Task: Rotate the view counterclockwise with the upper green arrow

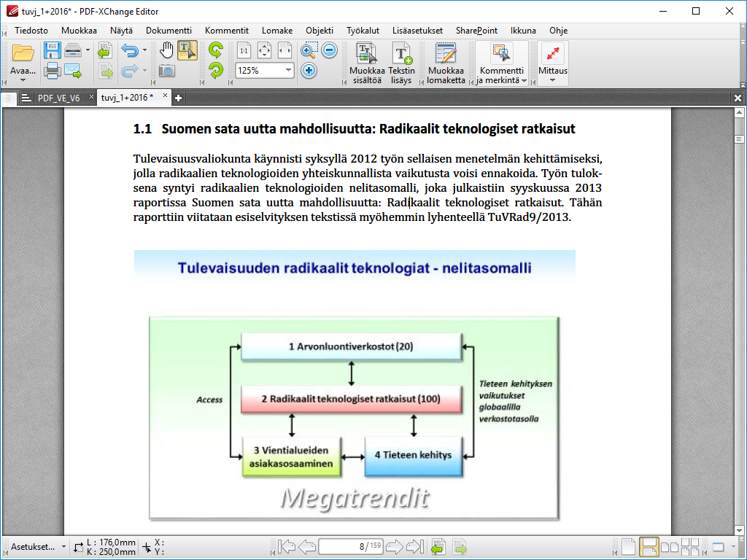Action: (x=216, y=50)
